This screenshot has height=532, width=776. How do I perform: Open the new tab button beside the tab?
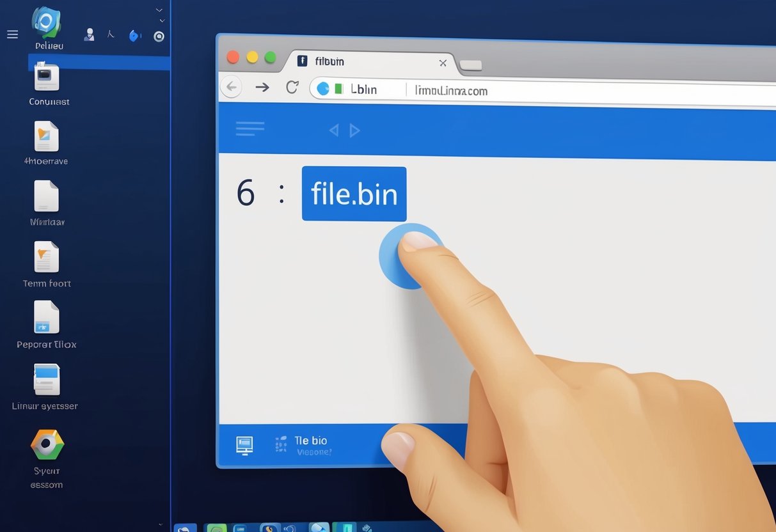(x=471, y=65)
